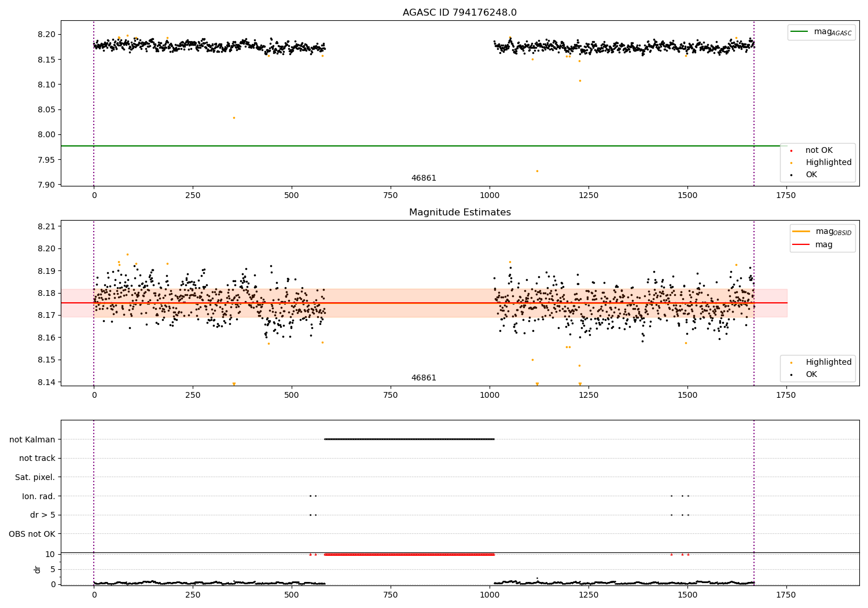Click the 'not track' row label
868x608 pixels.
37,459
